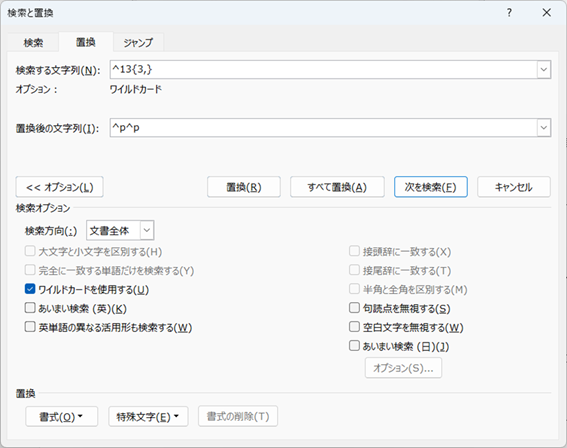Screen dimensions: 567x448
Task: Select the 置換 tab
Action: click(x=86, y=42)
